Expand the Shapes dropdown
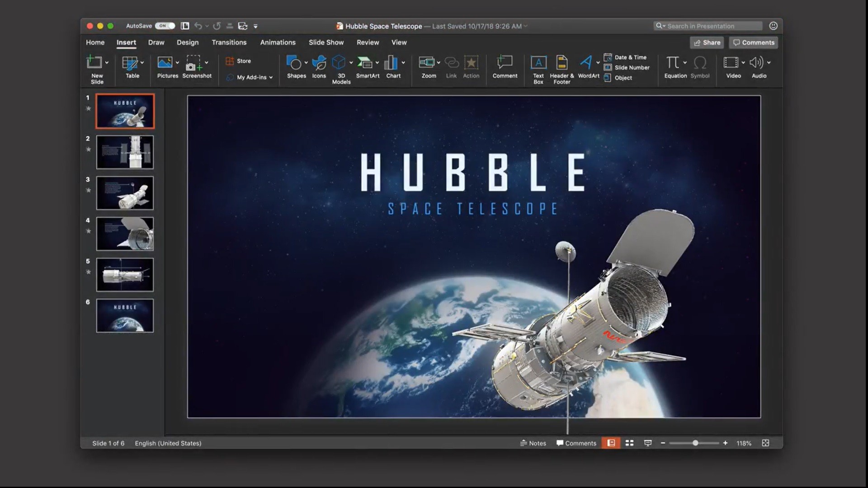Screen dimensions: 868x488 (x=307, y=63)
